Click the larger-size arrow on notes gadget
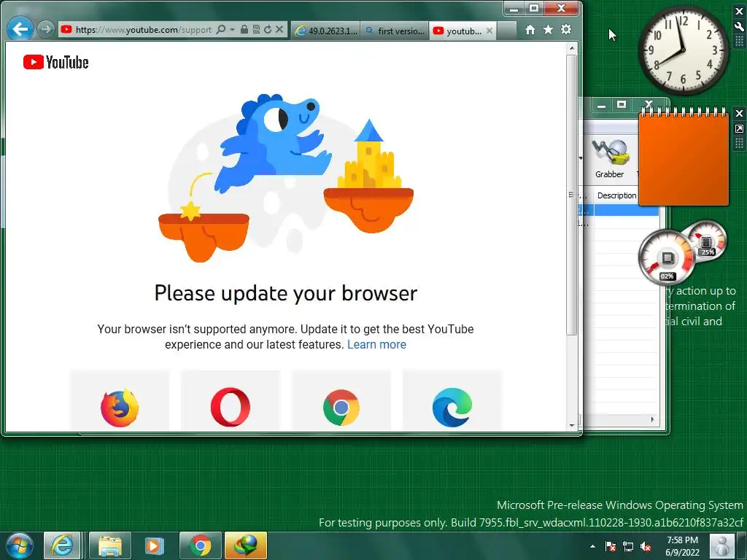 tap(740, 128)
